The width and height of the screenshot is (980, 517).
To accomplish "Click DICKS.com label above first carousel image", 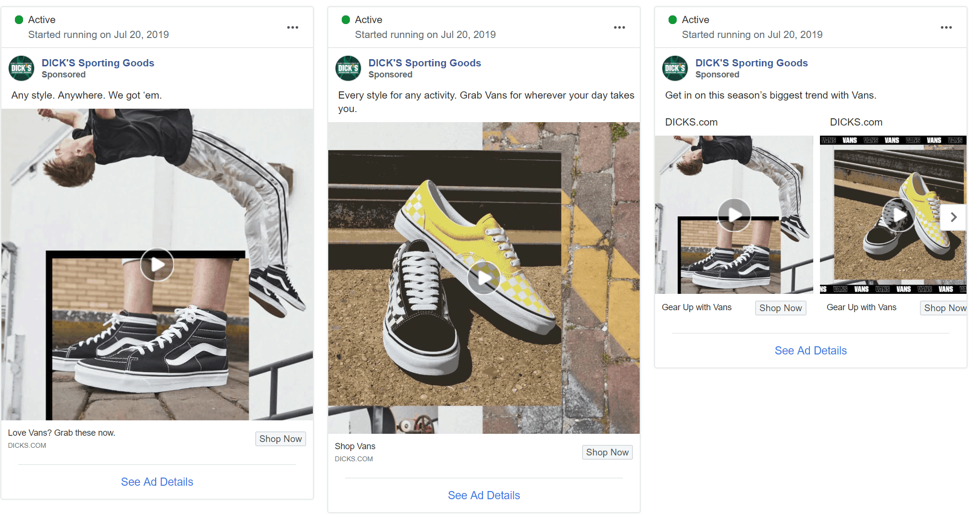I will (x=691, y=122).
